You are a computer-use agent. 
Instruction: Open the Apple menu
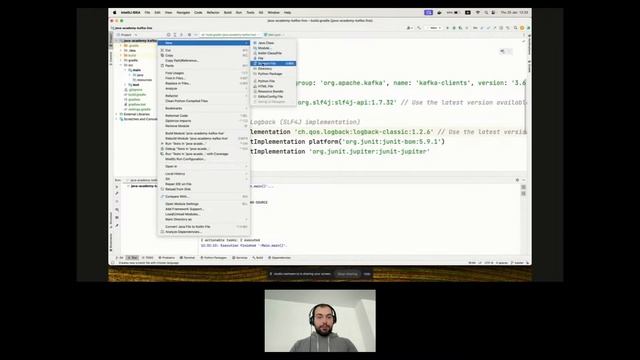pyautogui.click(x=115, y=13)
